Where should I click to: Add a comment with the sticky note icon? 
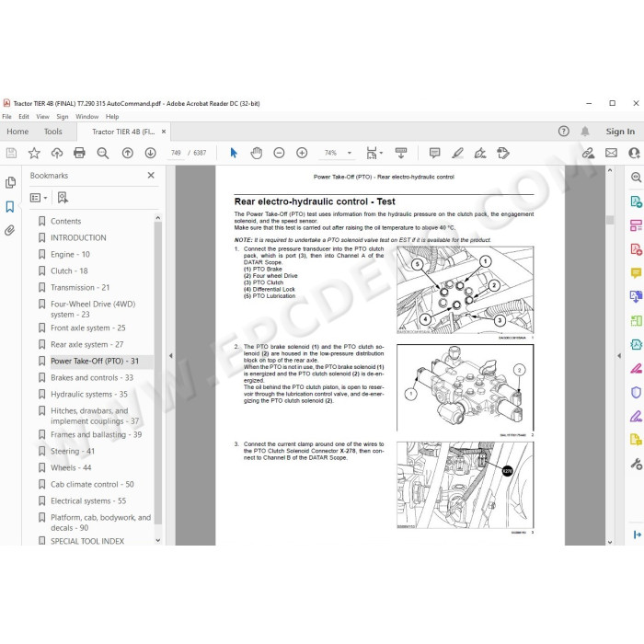tap(434, 154)
